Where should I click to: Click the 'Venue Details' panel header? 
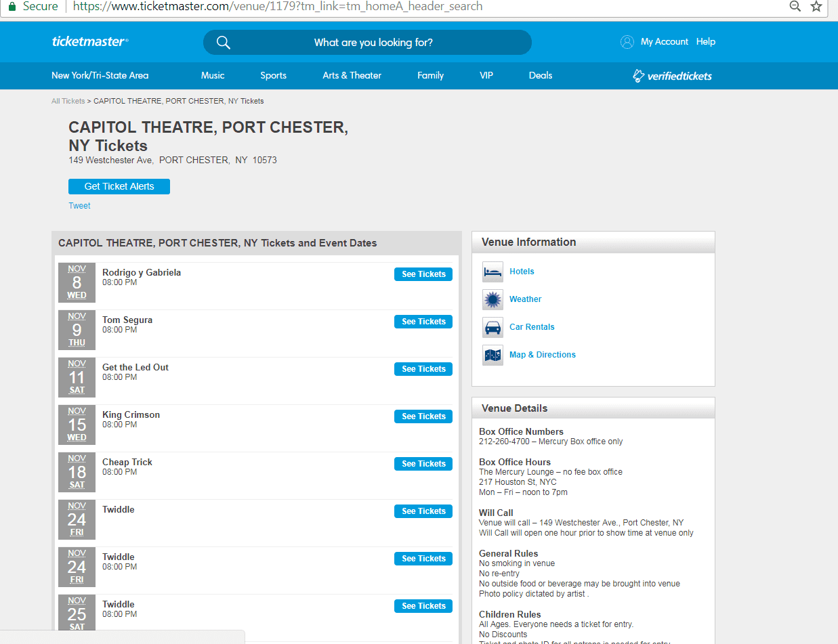coord(593,408)
